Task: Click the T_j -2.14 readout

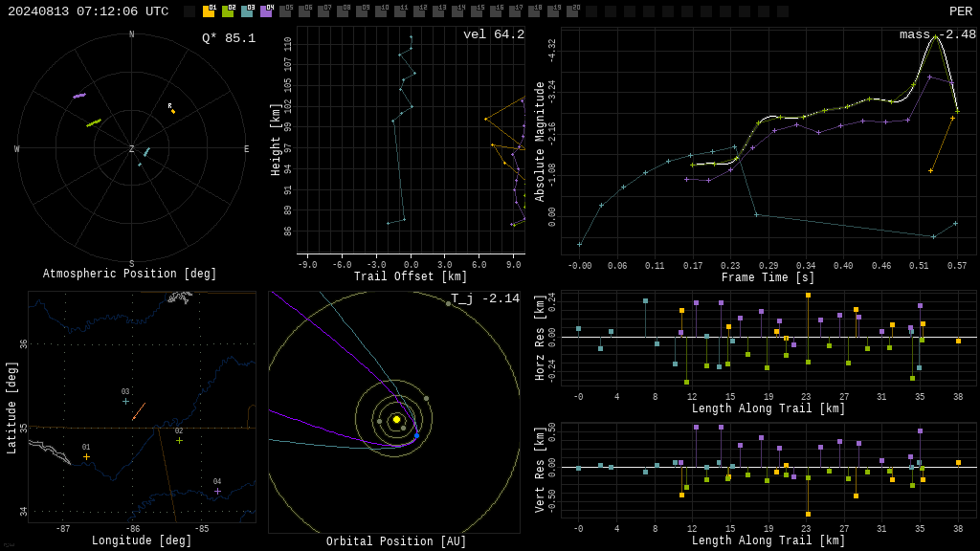Action: [x=485, y=298]
